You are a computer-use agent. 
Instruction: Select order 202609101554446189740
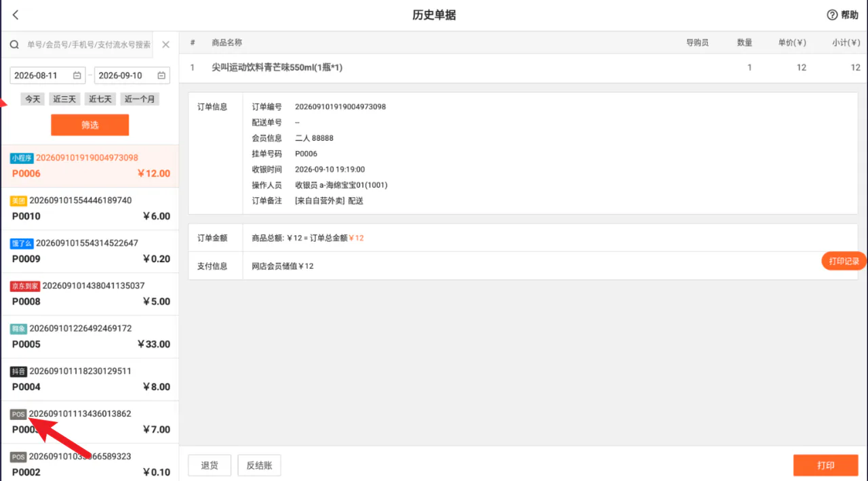tap(90, 209)
